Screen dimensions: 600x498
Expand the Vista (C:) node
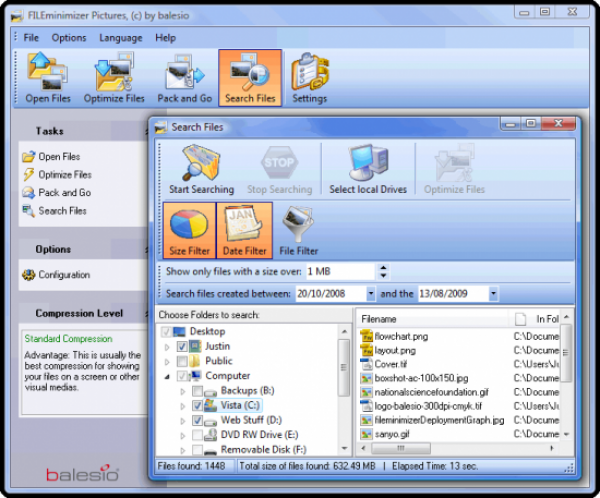point(183,406)
